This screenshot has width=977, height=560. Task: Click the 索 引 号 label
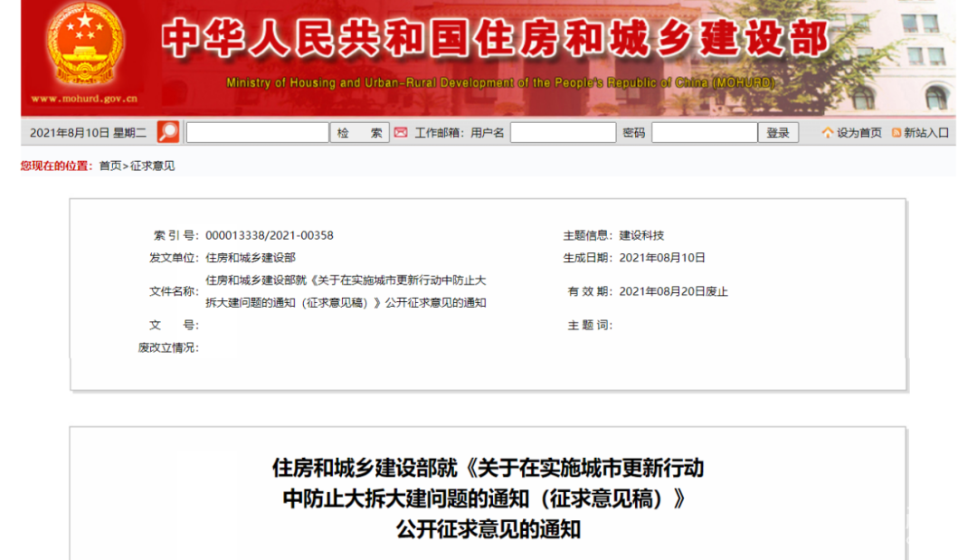tap(176, 235)
